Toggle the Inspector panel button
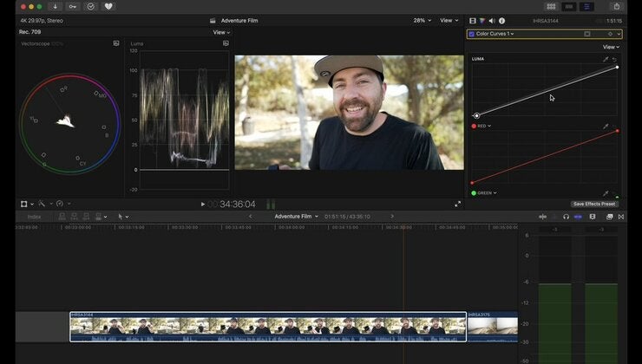The height and width of the screenshot is (364, 642). (x=586, y=7)
